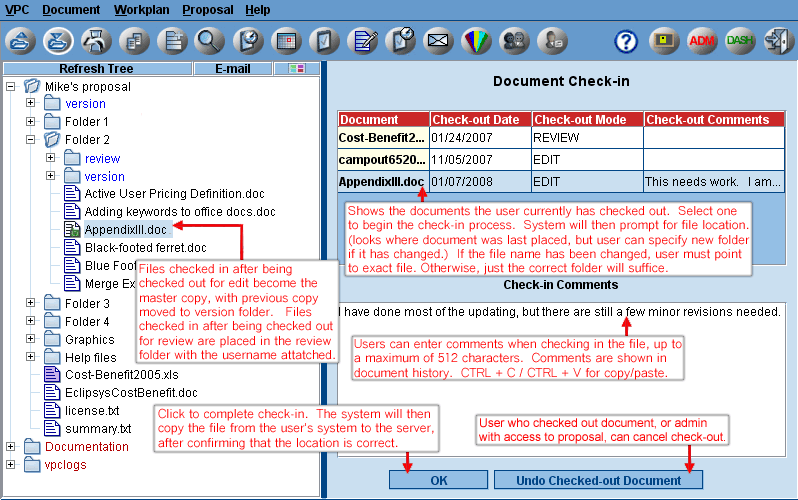Click the bulletin board toolbar icon
Screen dimensions: 798x500
point(664,41)
